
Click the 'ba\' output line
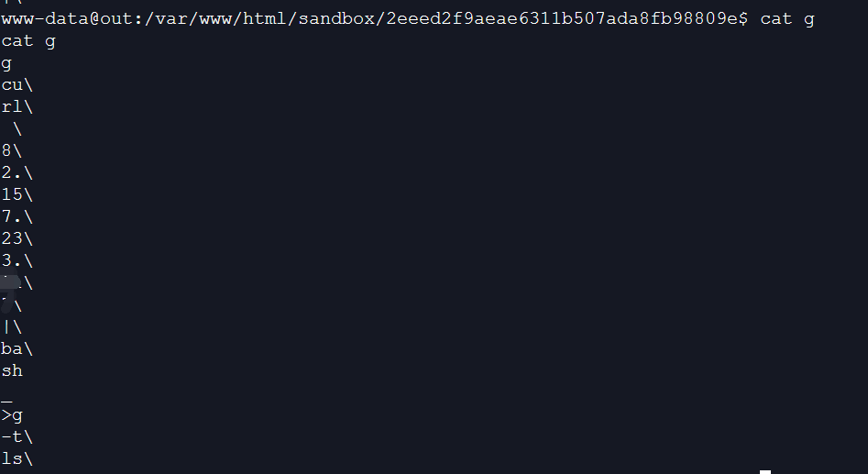pyautogui.click(x=17, y=349)
